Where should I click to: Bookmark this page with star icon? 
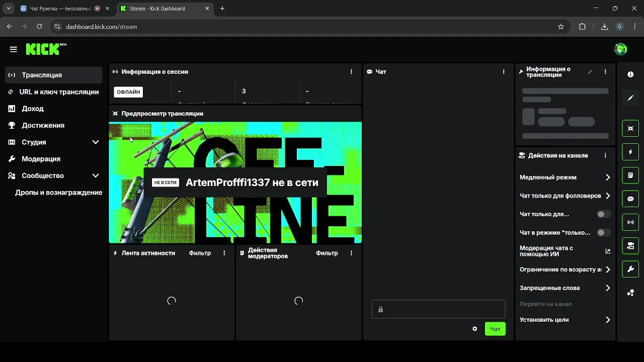coord(561,27)
